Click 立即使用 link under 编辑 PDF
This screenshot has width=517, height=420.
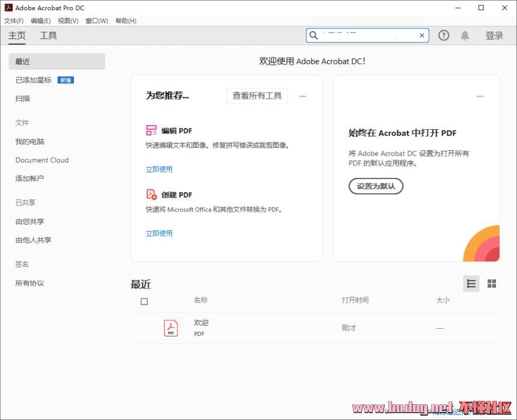(159, 169)
